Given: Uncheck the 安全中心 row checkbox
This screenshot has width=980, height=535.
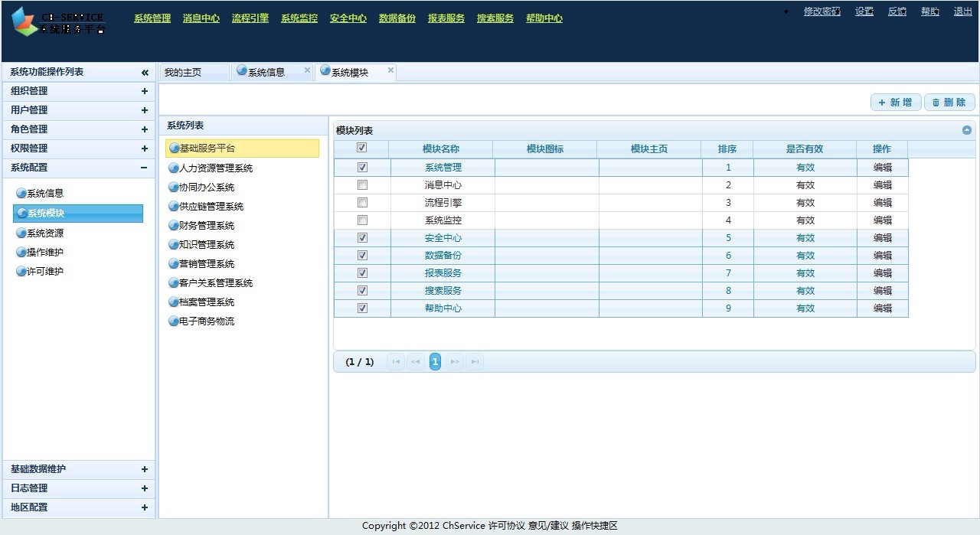Looking at the screenshot, I should [361, 237].
